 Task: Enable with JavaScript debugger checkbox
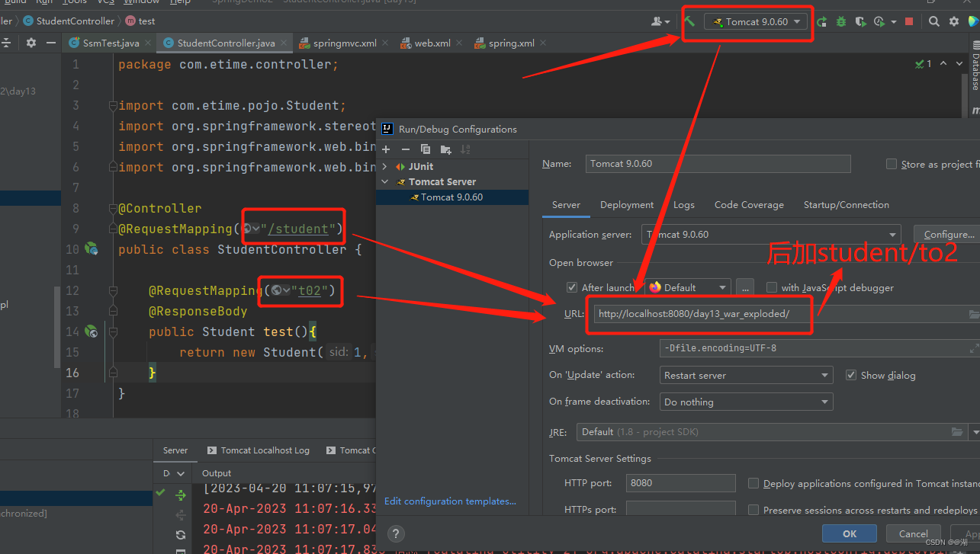point(772,287)
